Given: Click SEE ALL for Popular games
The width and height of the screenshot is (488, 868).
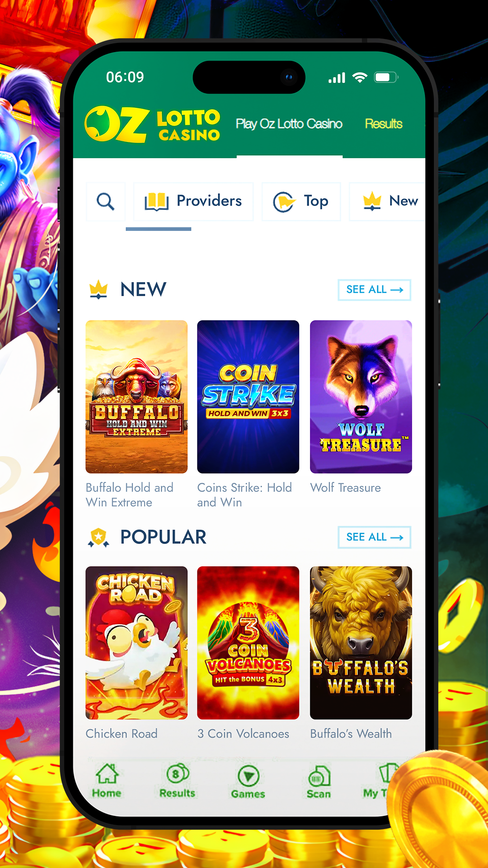Looking at the screenshot, I should (375, 537).
